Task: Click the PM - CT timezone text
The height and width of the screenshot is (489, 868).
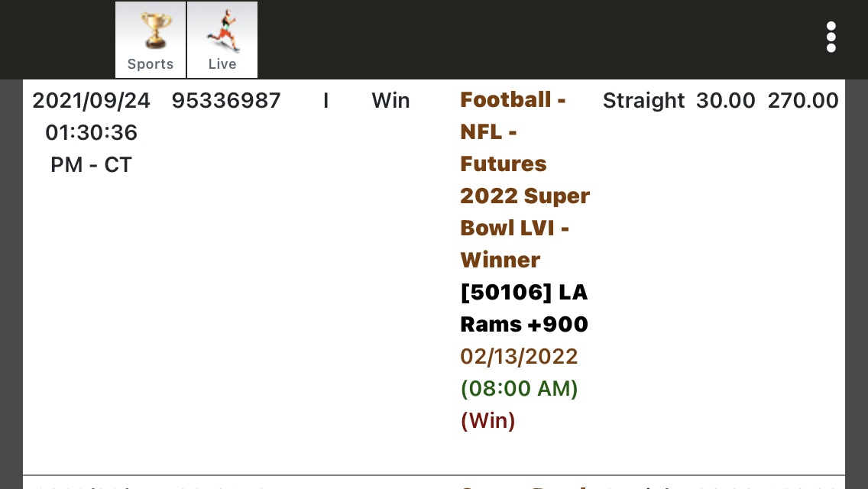Action: coord(91,165)
